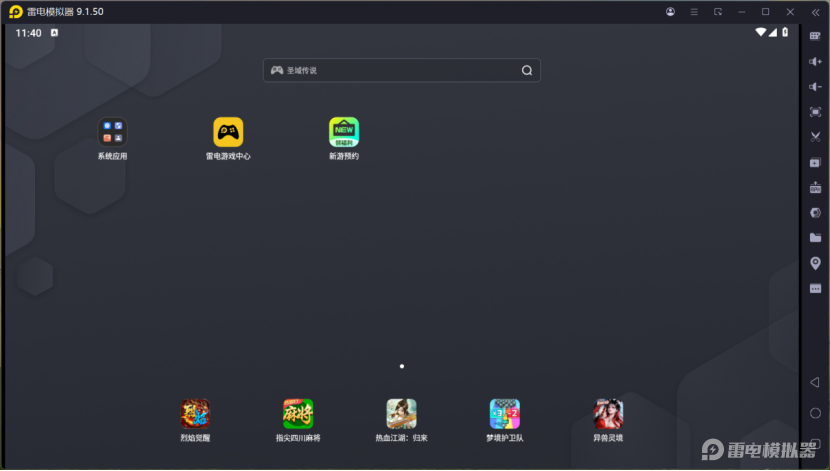Click the search field showing 圣域传说

click(400, 71)
